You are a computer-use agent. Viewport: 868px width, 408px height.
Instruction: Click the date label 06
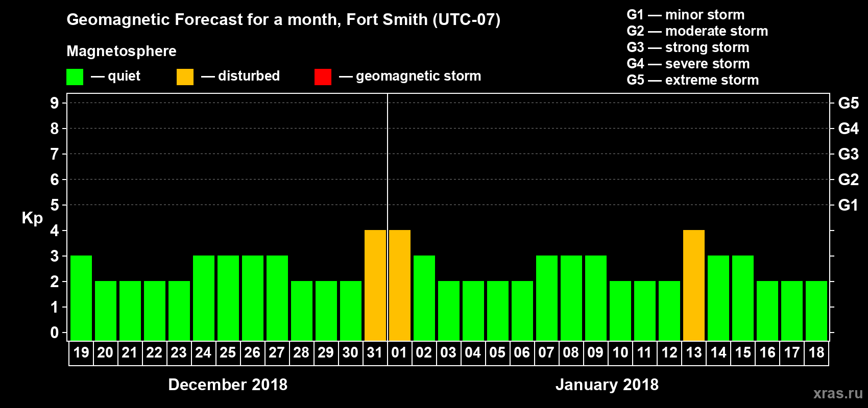click(x=522, y=352)
